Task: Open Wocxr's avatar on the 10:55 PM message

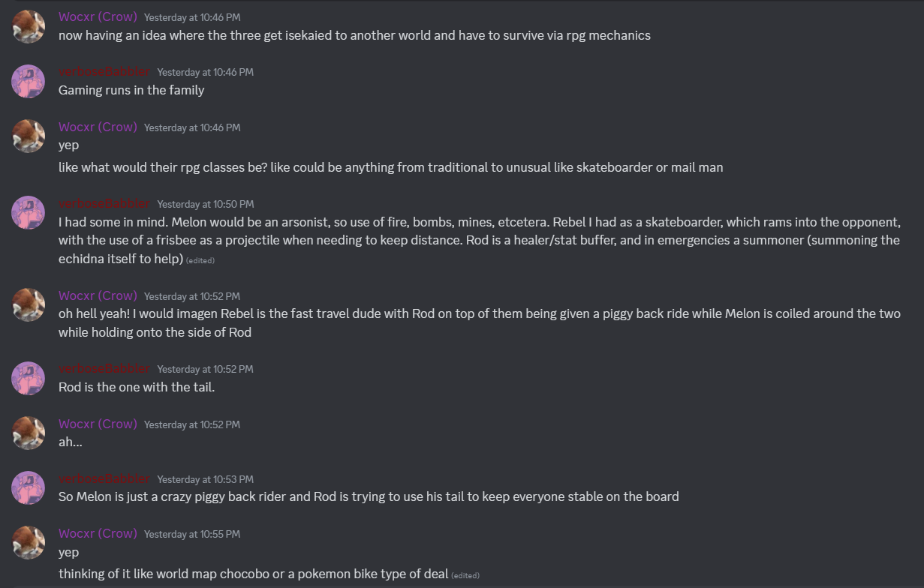Action: (29, 542)
